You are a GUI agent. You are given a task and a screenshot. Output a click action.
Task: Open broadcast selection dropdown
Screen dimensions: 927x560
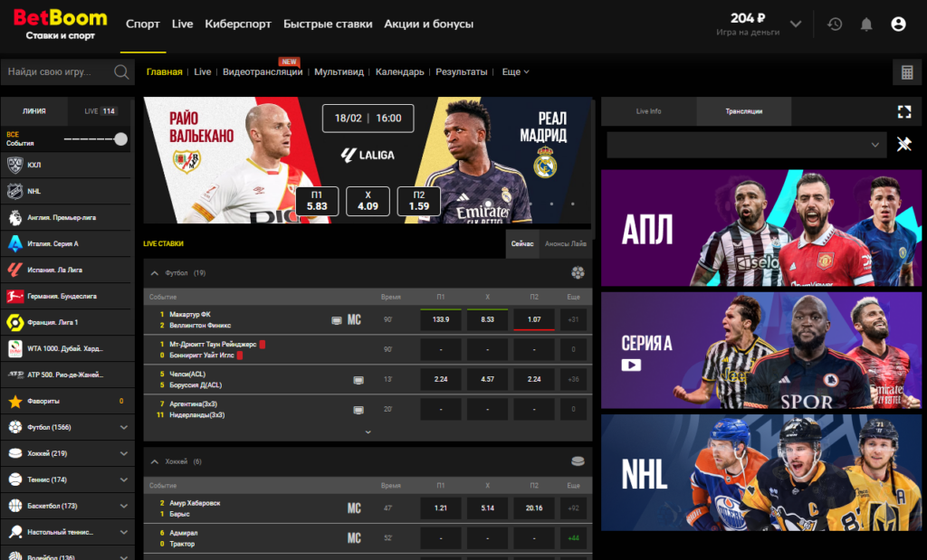click(747, 145)
